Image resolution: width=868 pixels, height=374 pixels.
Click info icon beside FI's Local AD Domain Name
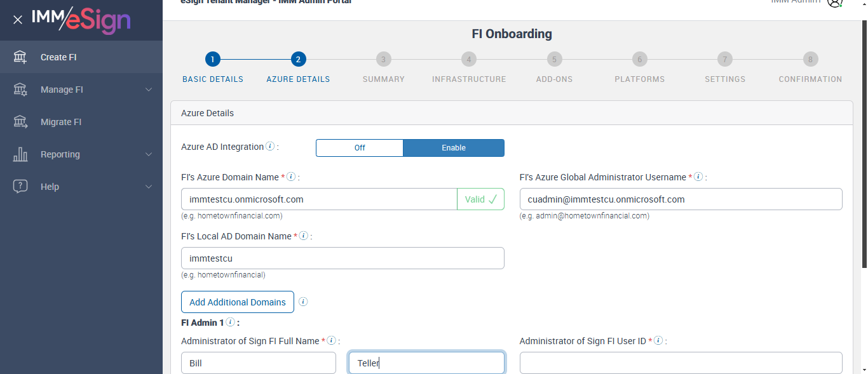(304, 236)
